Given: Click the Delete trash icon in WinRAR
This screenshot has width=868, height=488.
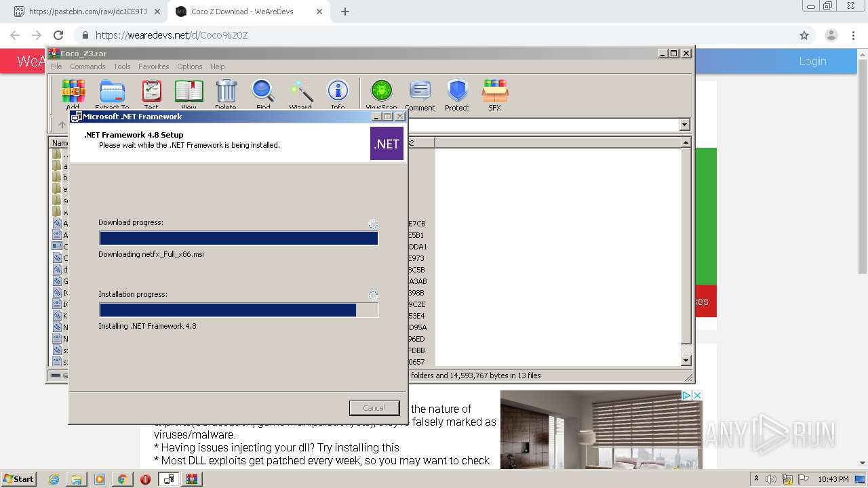Looking at the screenshot, I should pyautogui.click(x=226, y=92).
